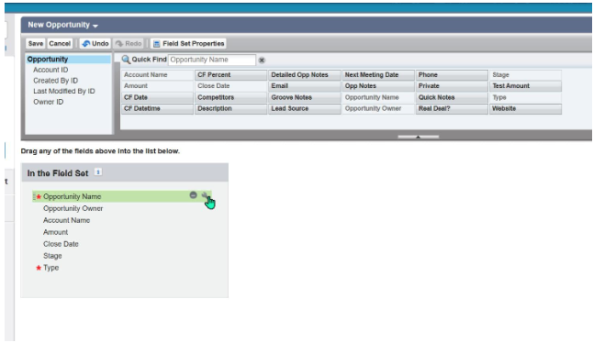
Task: Select the Phone palette field
Action: click(x=452, y=75)
